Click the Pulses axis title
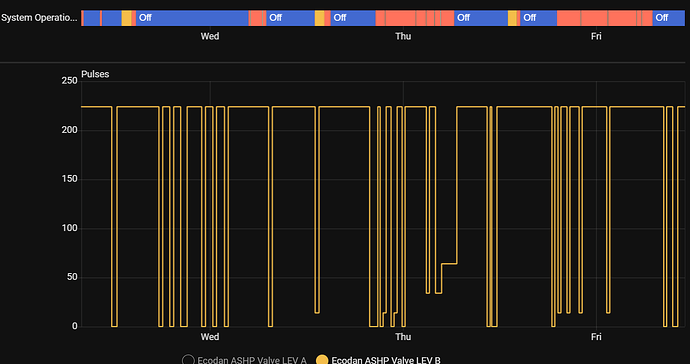The width and height of the screenshot is (690, 364). (95, 74)
